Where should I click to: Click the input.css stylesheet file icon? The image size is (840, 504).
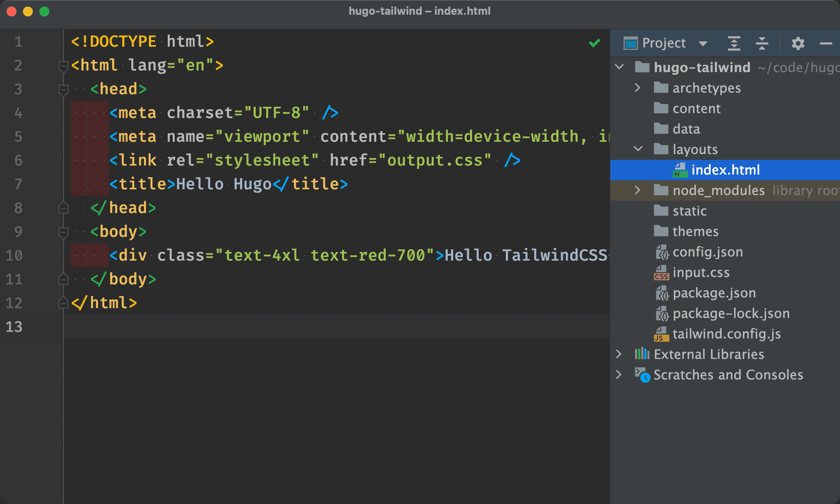660,272
